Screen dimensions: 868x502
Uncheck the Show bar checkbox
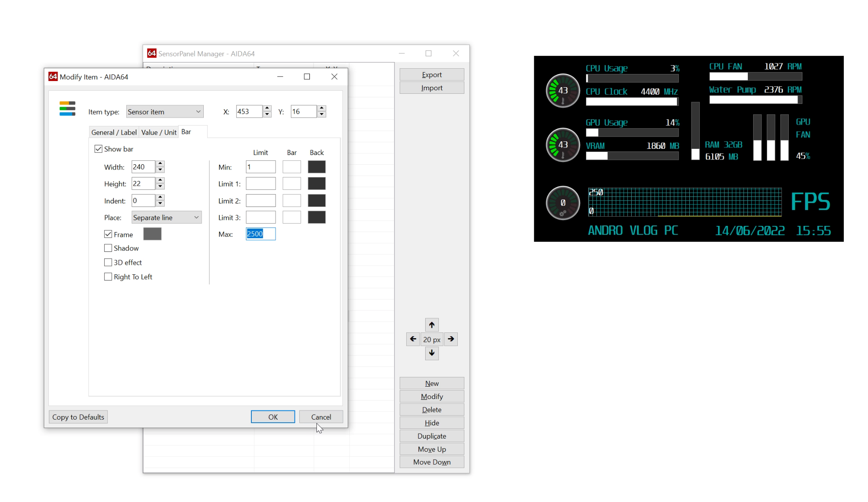(x=99, y=149)
